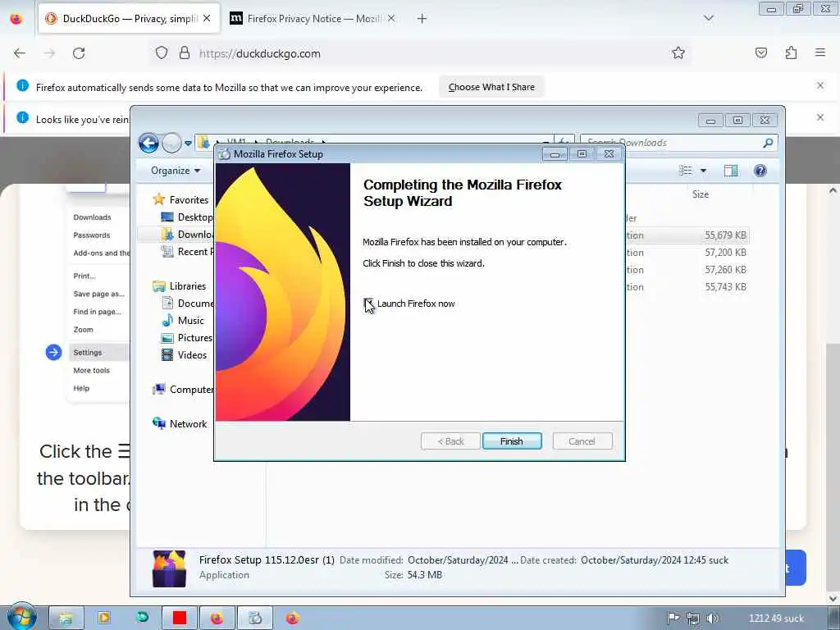Open Explorer Help question mark icon
This screenshot has height=630, width=840.
point(760,171)
